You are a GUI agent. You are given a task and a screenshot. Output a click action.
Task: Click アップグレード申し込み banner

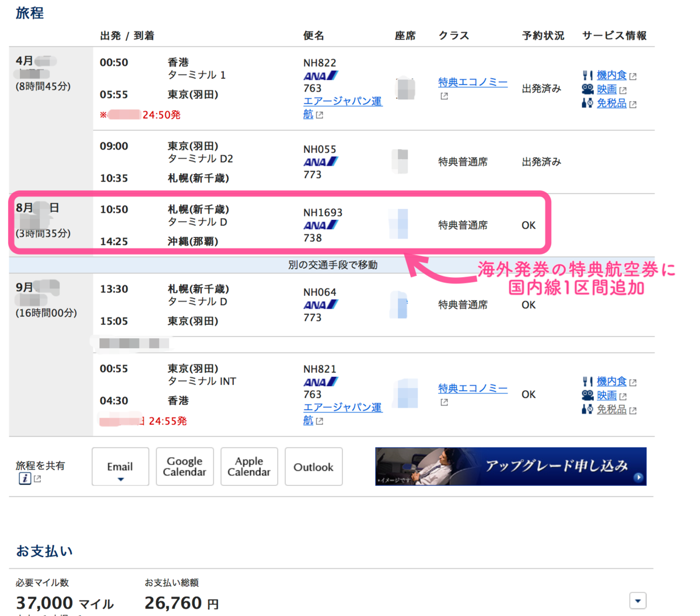510,467
